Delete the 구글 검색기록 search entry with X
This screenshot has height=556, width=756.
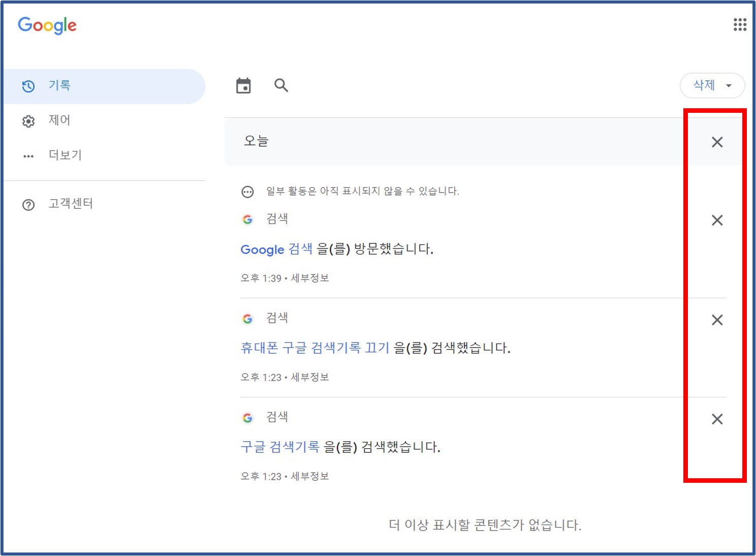point(717,419)
